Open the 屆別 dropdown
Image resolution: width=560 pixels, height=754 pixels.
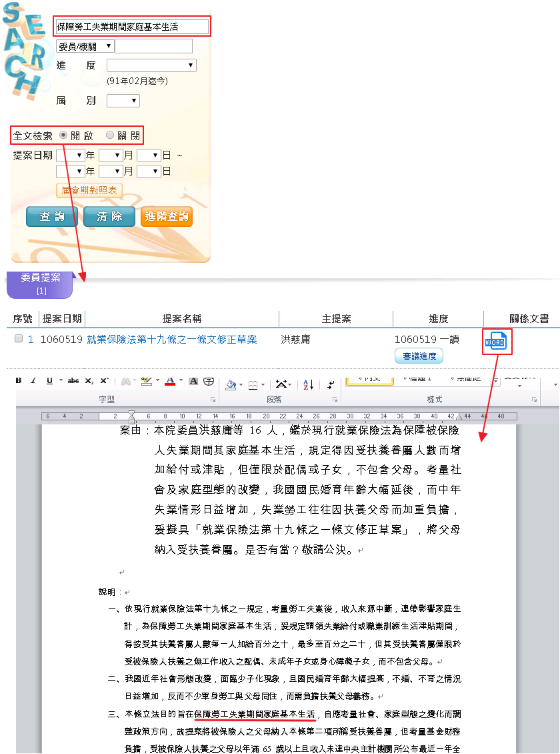coord(123,101)
